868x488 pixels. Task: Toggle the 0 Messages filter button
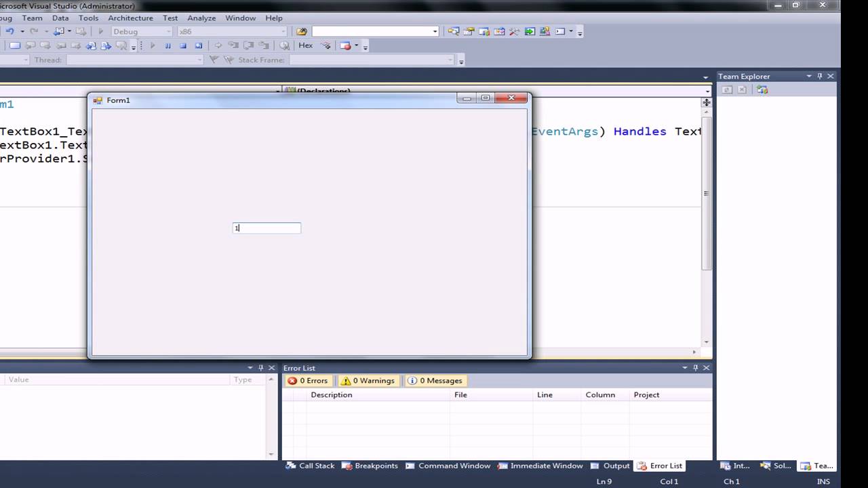[435, 381]
